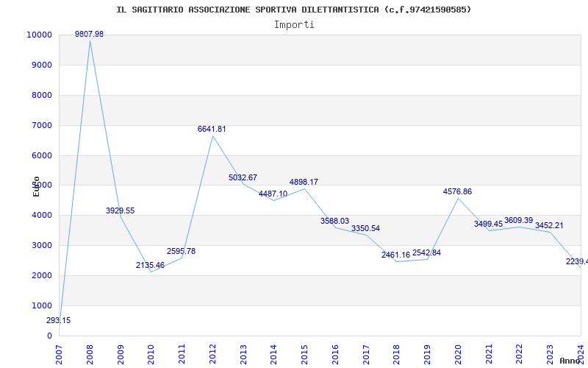Click the Importi chart subtitle
588x368 pixels.
coord(294,24)
